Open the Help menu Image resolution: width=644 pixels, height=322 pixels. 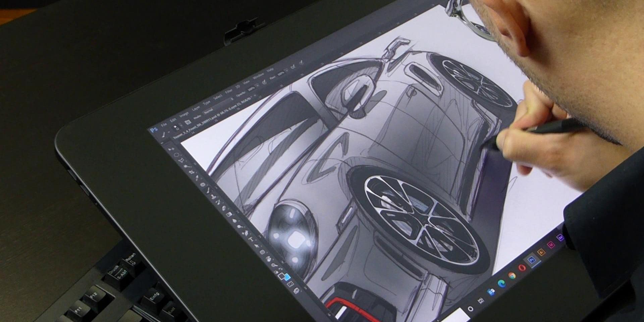[270, 70]
